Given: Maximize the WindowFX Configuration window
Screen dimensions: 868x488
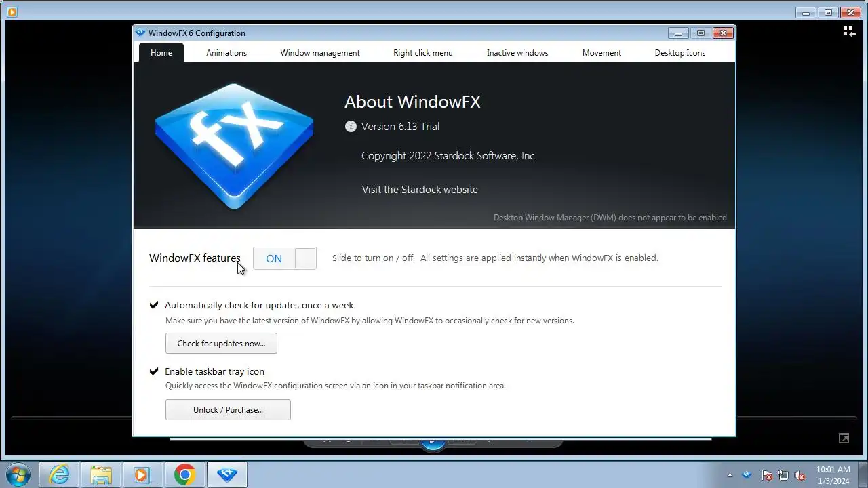Looking at the screenshot, I should (701, 33).
